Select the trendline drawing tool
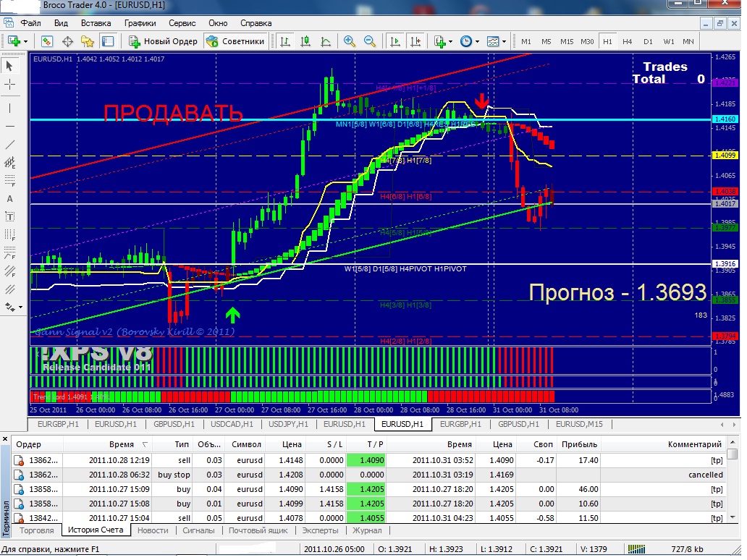 [9, 144]
